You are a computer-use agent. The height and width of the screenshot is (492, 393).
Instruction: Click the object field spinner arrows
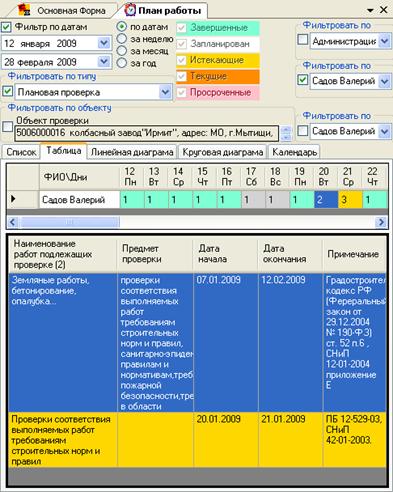coord(286,133)
